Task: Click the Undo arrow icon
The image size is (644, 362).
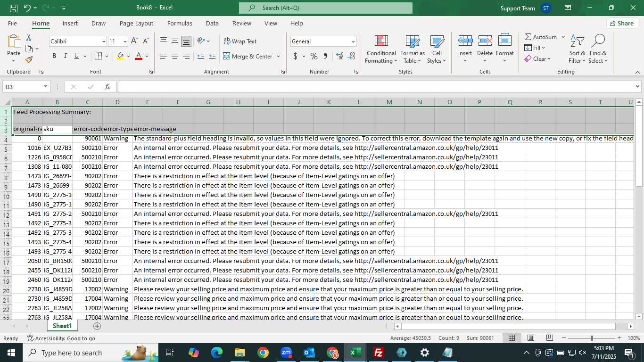Action: (27, 8)
